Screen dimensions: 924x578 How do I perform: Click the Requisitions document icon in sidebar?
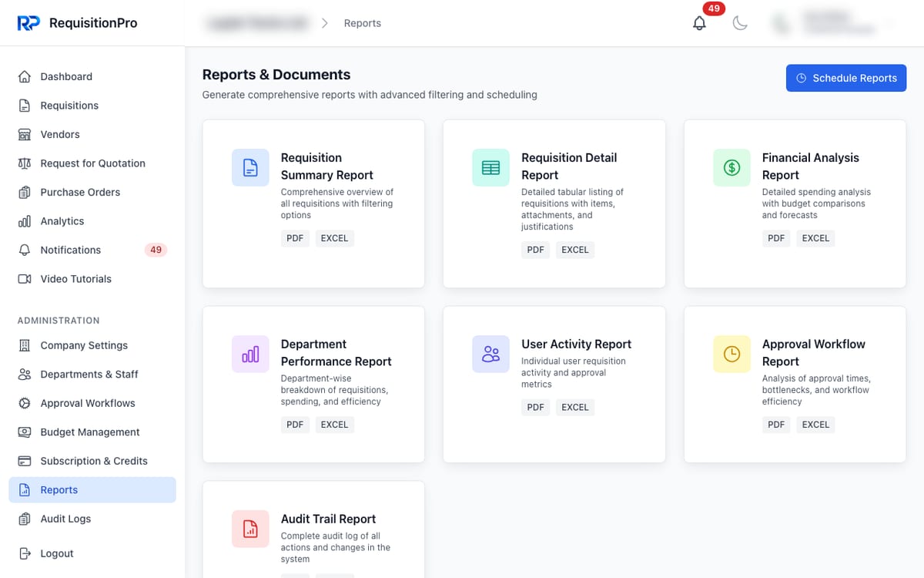[x=25, y=106]
